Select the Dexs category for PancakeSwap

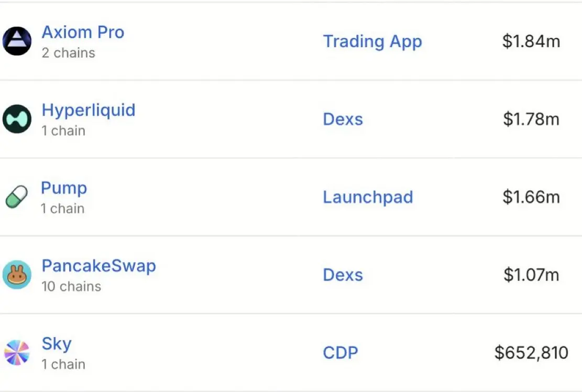pyautogui.click(x=343, y=275)
